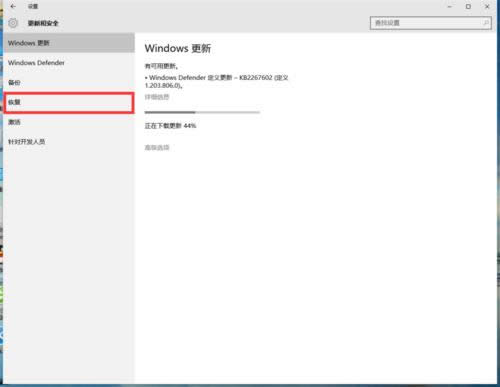Click the magnifier icon in search box
The image size is (500, 387).
tap(486, 23)
